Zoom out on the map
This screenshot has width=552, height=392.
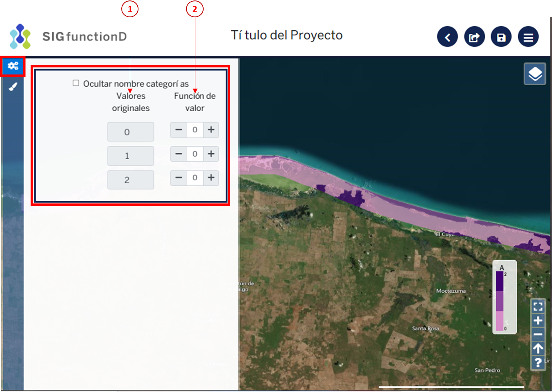tap(538, 334)
